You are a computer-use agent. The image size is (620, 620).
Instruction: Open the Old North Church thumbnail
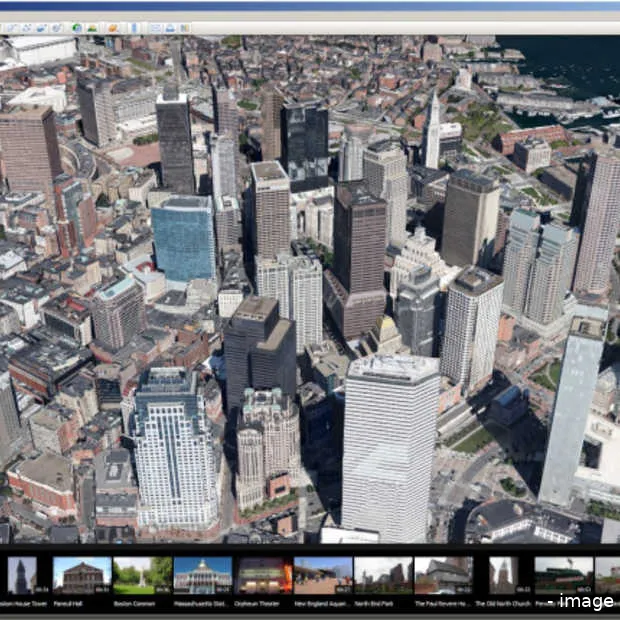(503, 575)
